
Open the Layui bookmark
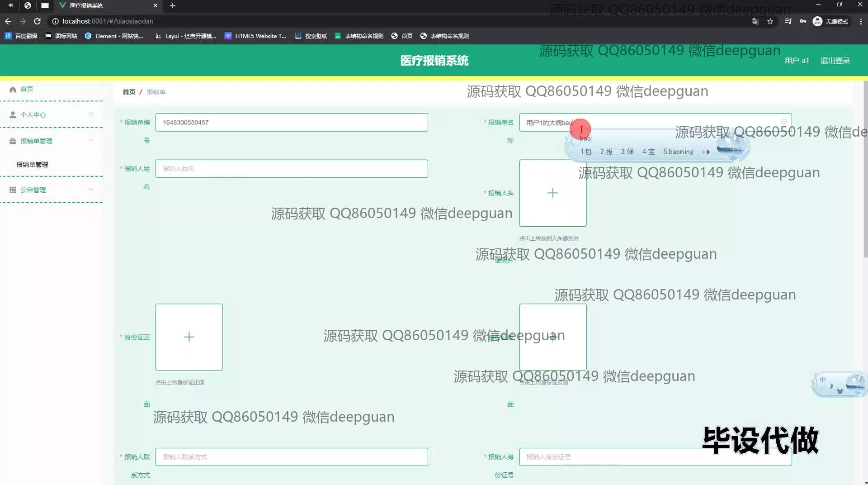point(186,36)
